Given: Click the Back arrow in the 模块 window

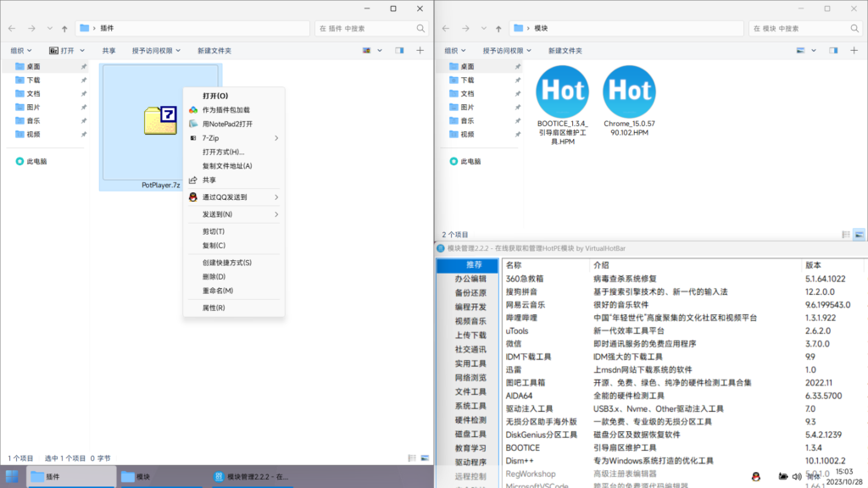Looking at the screenshot, I should click(x=446, y=28).
